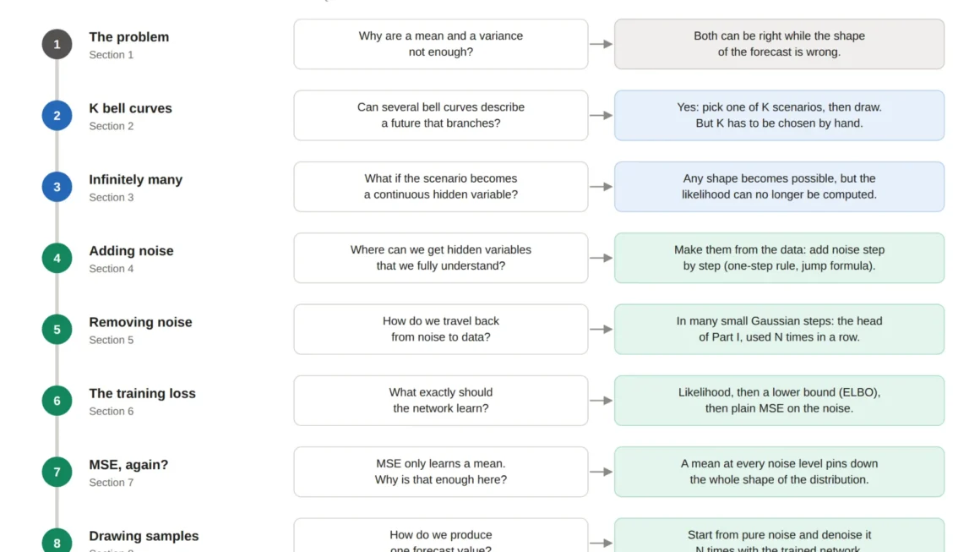Open the 'K bell curves' heading
Screen dimensions: 980x552
tap(130, 108)
